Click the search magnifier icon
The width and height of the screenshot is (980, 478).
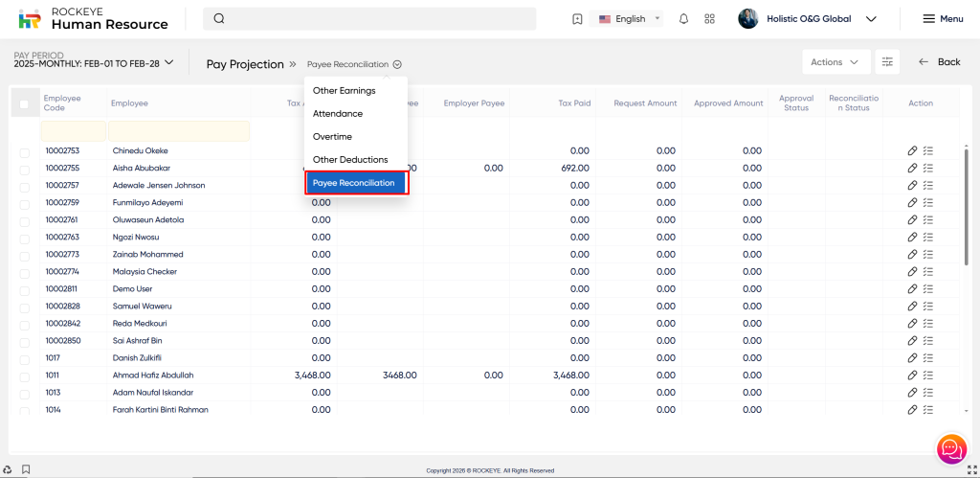click(x=219, y=19)
